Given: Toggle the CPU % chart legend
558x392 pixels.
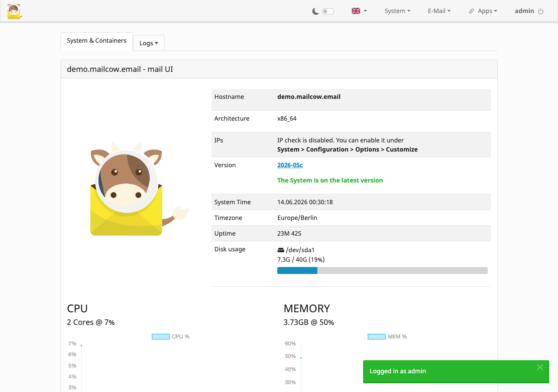Looking at the screenshot, I should coord(170,337).
